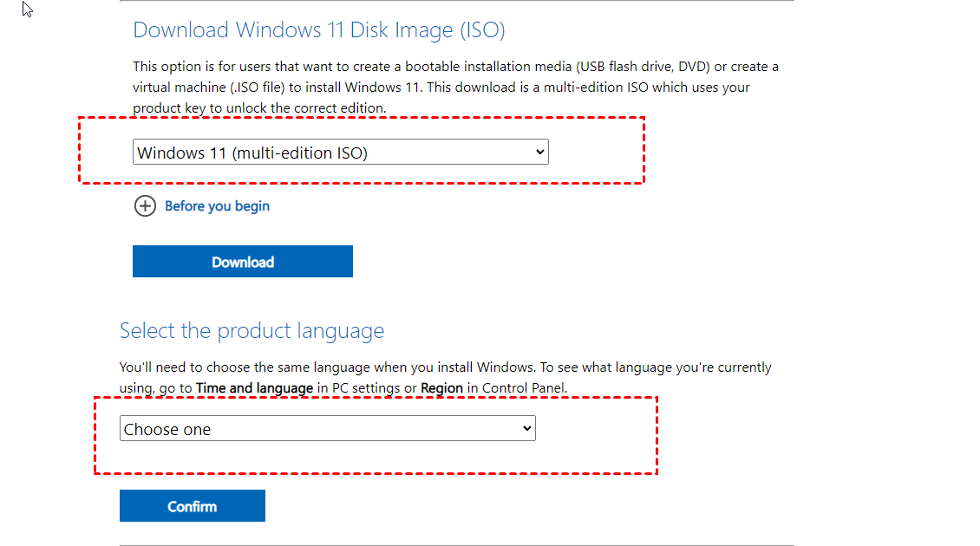Click the arrow on the edition select box
This screenshot has height=546, width=980.
[539, 153]
